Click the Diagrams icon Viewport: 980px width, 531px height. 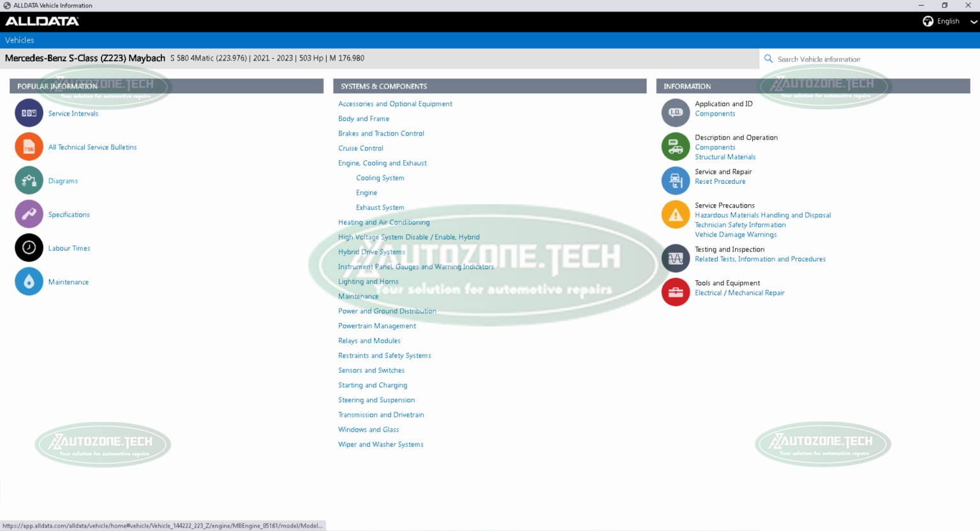[28, 180]
